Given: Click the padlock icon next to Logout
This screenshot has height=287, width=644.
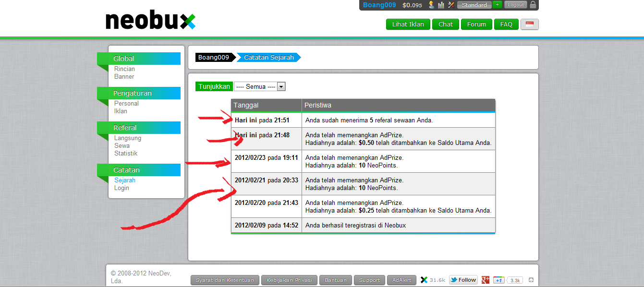Looking at the screenshot, I should coord(533,5).
